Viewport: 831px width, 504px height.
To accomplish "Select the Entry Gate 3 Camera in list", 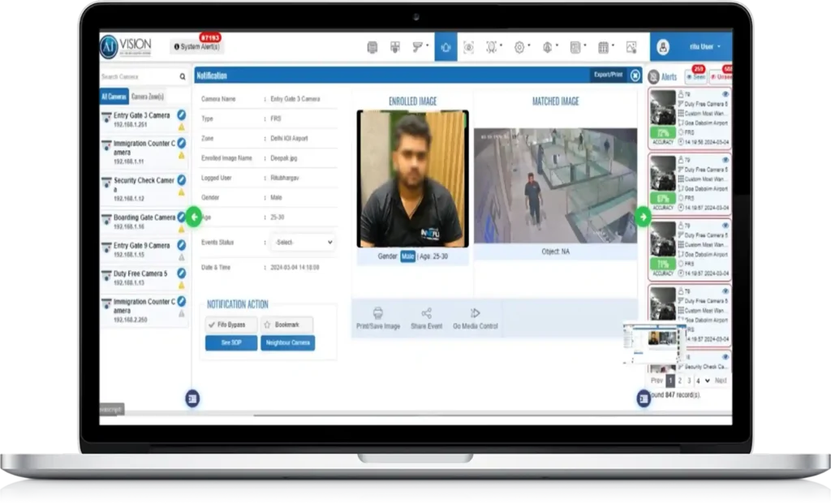I will pyautogui.click(x=144, y=115).
